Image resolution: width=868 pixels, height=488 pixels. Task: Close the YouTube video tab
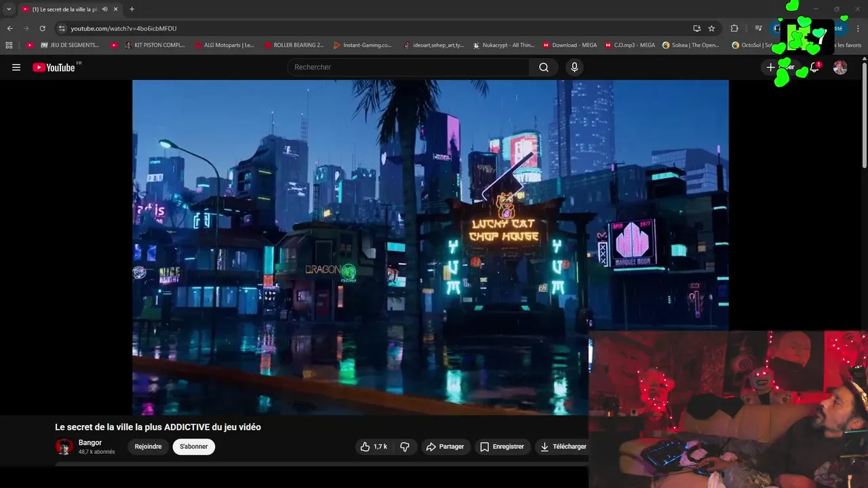coord(116,9)
